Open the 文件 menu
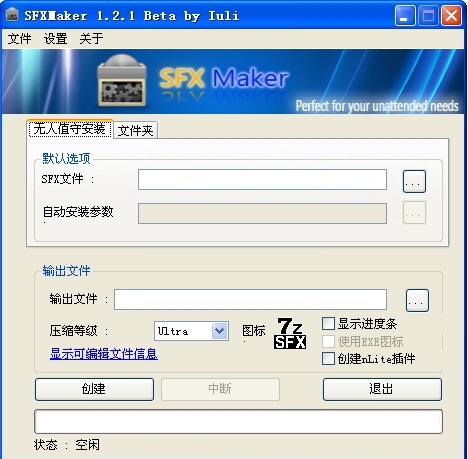Viewport: 468px width, 459px height. (x=19, y=39)
